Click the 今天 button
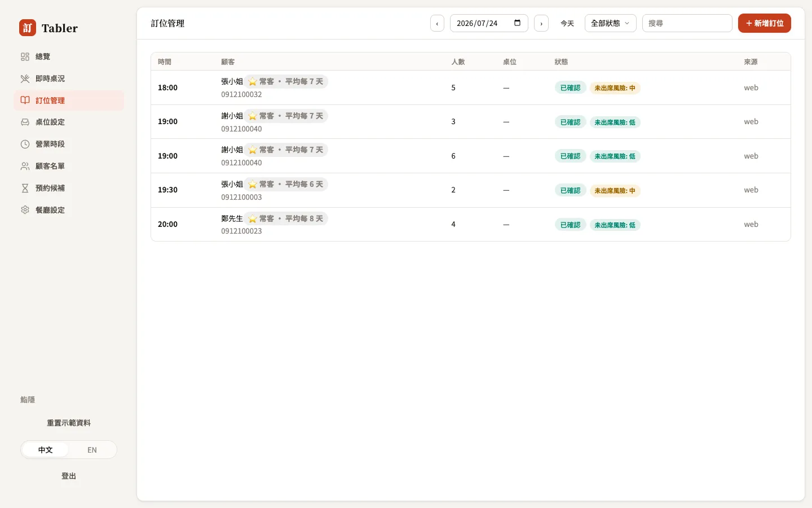Screen dimensions: 812x508 (x=567, y=23)
